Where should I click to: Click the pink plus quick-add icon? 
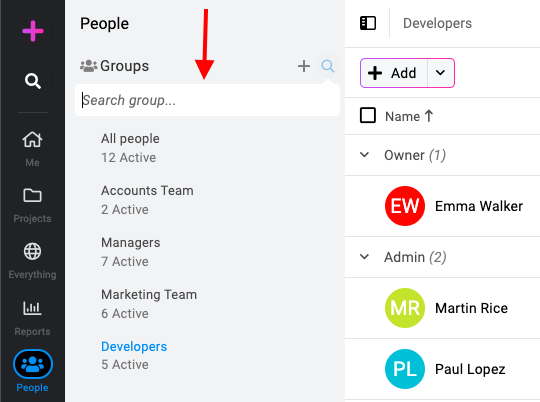point(33,31)
